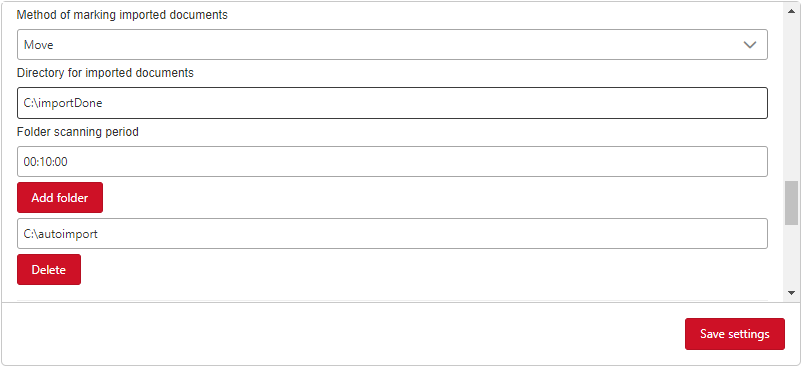Focus the Directory for imported documents field
This screenshot has height=367, width=802.
click(x=392, y=103)
